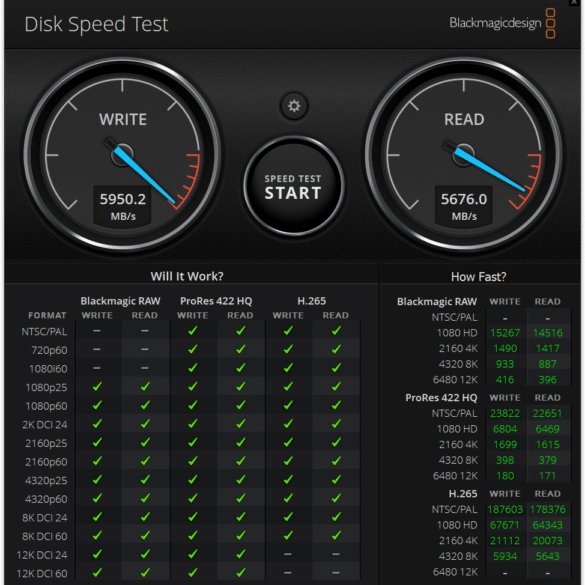Screen dimensions: 585x585
Task: Open settings via the gear icon
Action: (294, 106)
